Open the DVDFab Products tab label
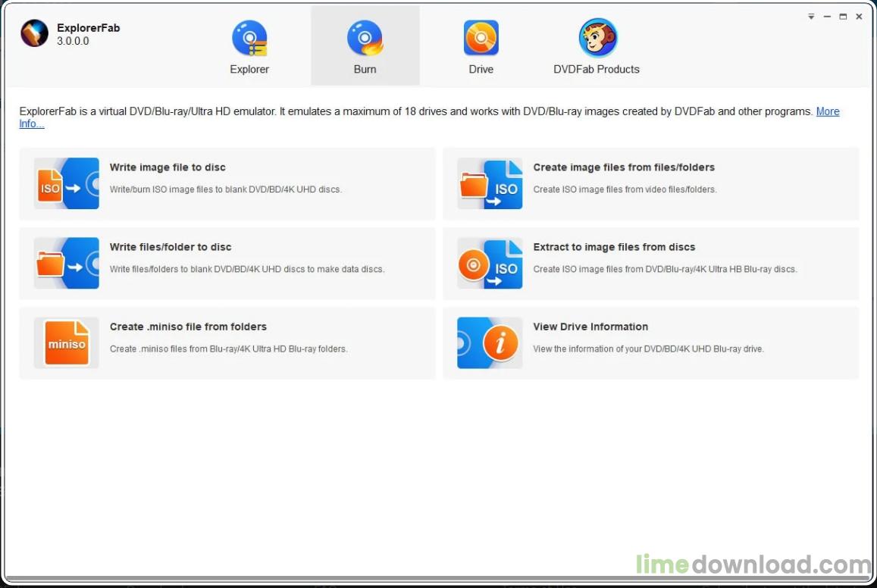 tap(597, 69)
